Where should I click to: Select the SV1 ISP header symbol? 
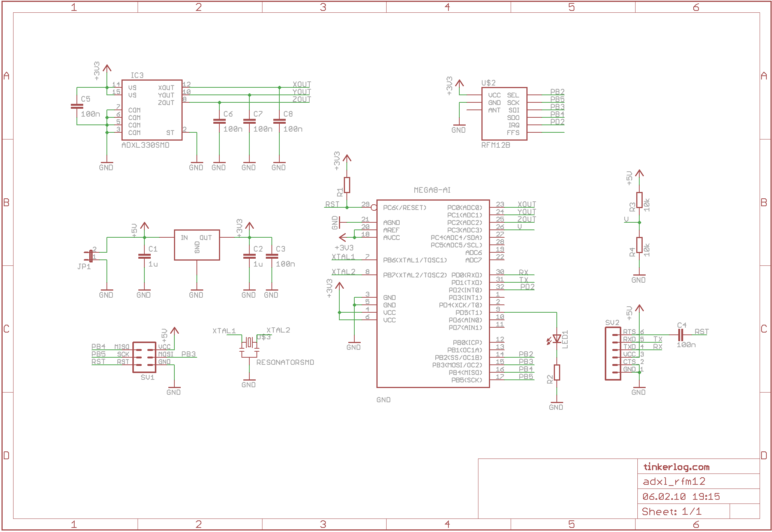tap(144, 357)
